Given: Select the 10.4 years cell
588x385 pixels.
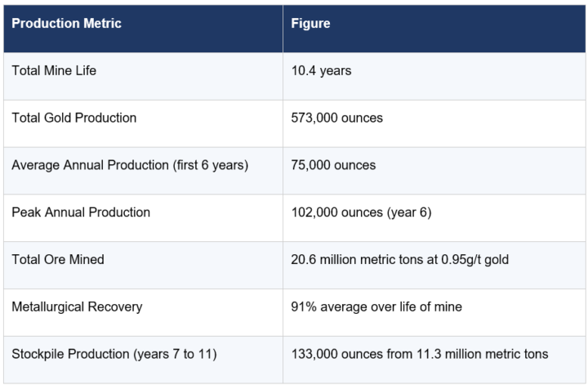Looking at the screenshot, I should click(434, 76).
